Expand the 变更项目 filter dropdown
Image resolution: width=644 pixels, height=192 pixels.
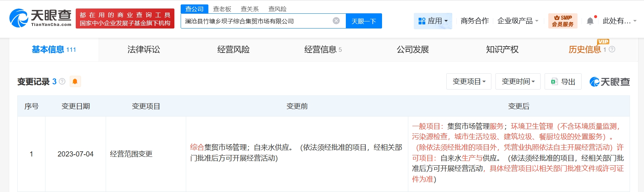point(469,81)
